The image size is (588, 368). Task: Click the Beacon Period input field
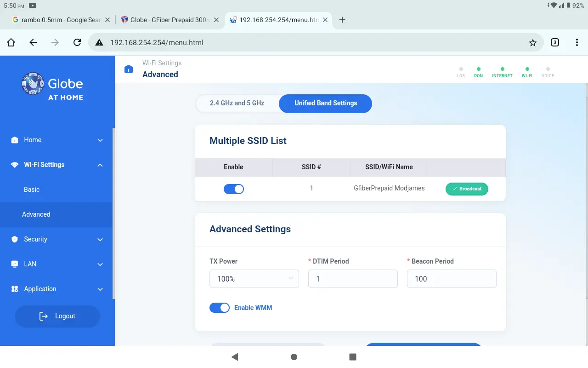[x=452, y=279]
